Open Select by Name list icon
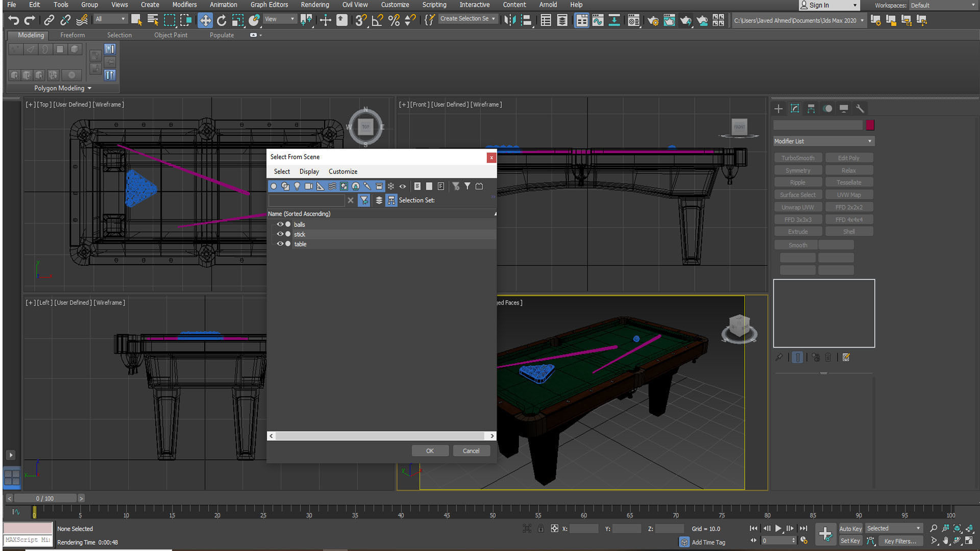The width and height of the screenshot is (980, 551). (x=153, y=20)
